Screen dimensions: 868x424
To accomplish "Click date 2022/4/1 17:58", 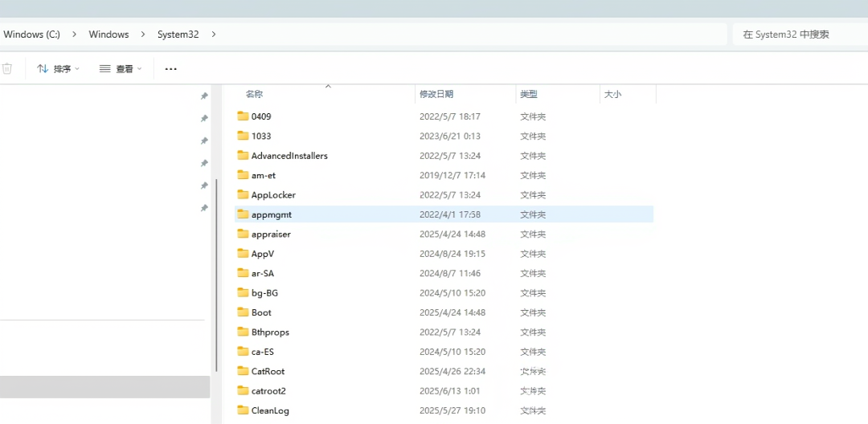I will (x=450, y=214).
